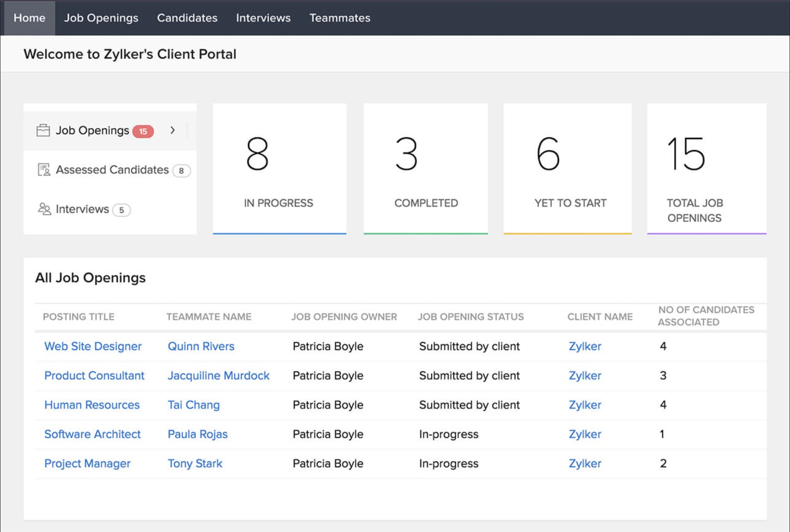The height and width of the screenshot is (532, 790).
Task: Click the Assessed Candidates sidebar icon
Action: click(44, 170)
